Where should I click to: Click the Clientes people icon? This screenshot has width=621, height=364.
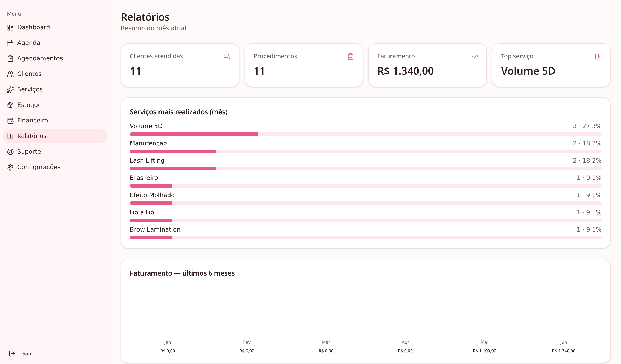pyautogui.click(x=10, y=74)
